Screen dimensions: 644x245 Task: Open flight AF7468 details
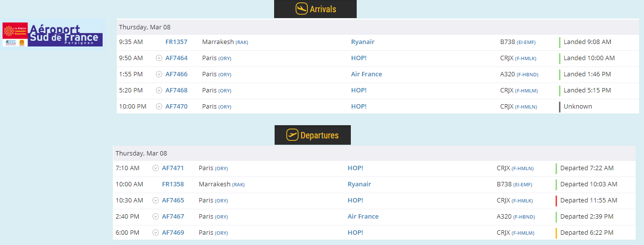tap(176, 90)
